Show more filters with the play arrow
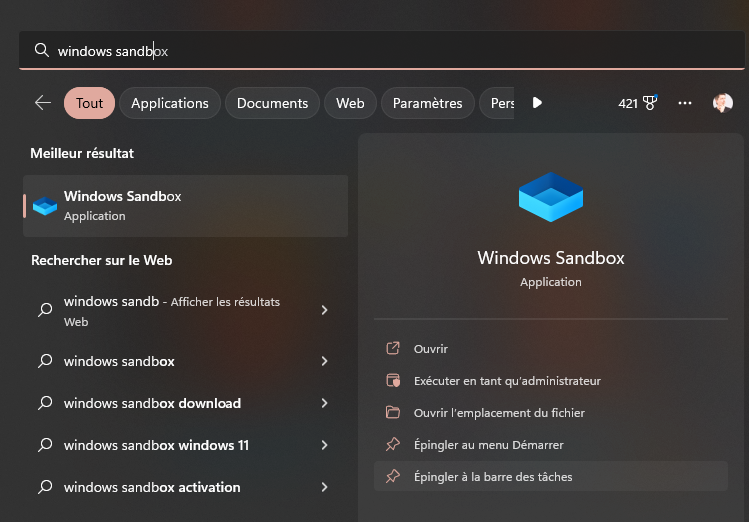The image size is (749, 522). 537,103
